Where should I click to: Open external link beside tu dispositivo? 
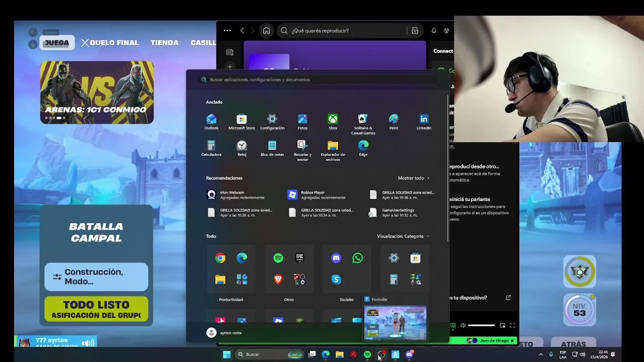point(508,298)
